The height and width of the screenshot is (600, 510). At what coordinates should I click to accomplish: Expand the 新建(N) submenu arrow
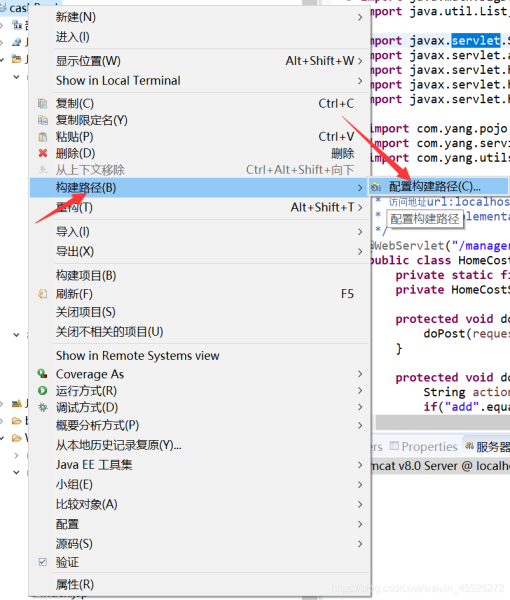tap(360, 17)
